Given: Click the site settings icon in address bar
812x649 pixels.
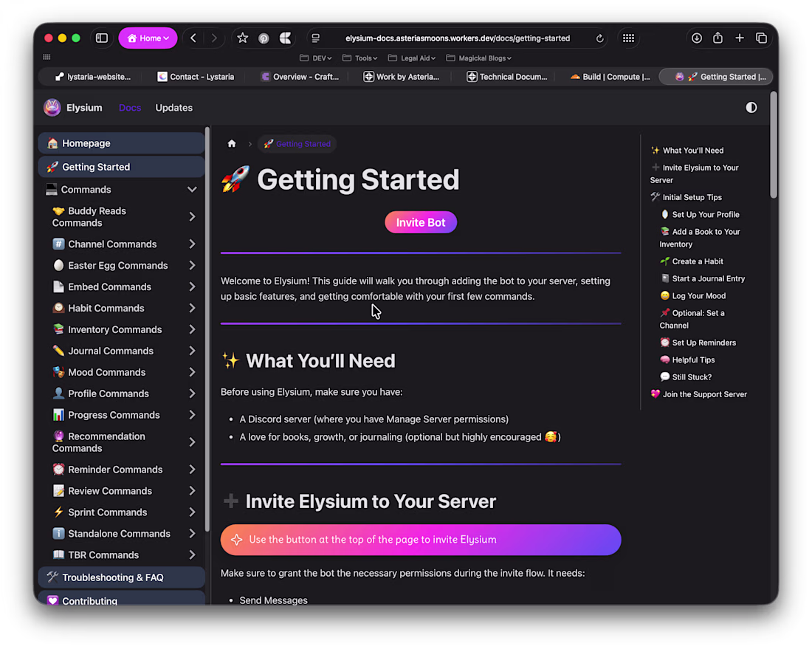Looking at the screenshot, I should pos(315,38).
